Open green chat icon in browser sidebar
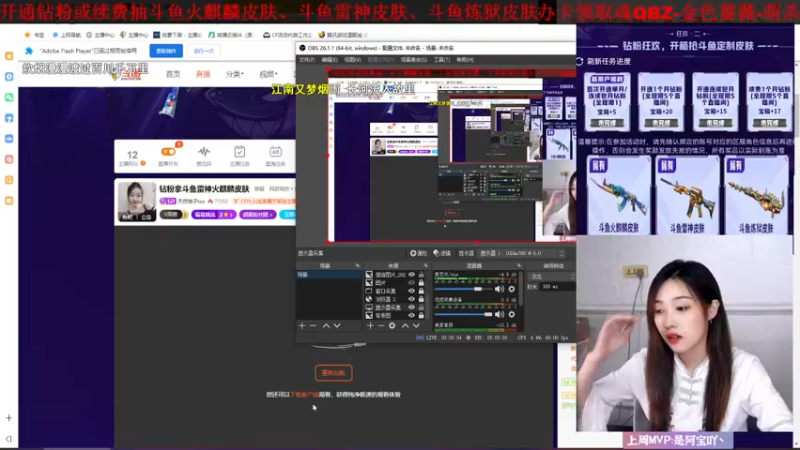The height and width of the screenshot is (450, 800). point(9,97)
